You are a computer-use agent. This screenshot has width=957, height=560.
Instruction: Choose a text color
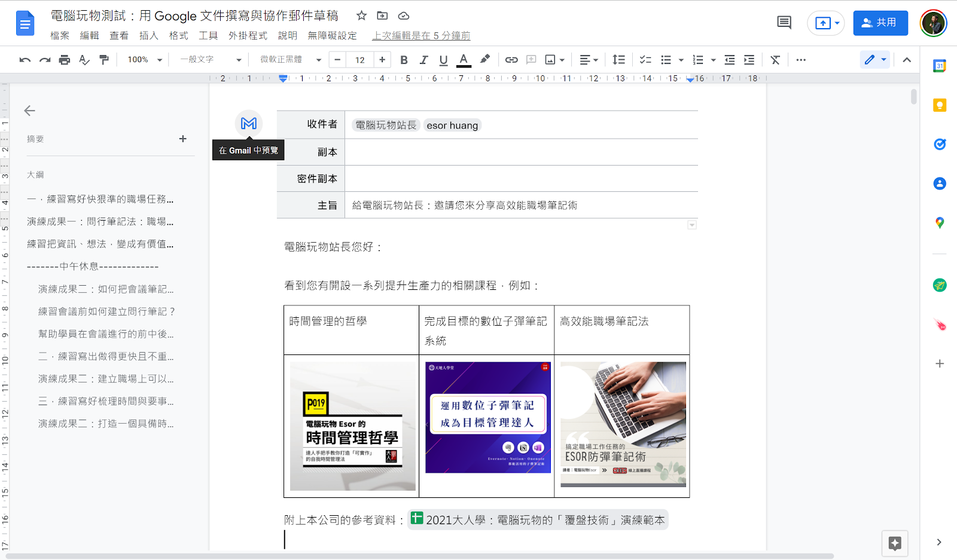pos(464,60)
